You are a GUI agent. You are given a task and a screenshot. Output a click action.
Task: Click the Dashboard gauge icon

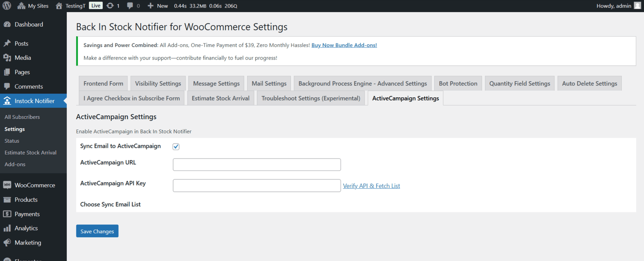pos(7,25)
